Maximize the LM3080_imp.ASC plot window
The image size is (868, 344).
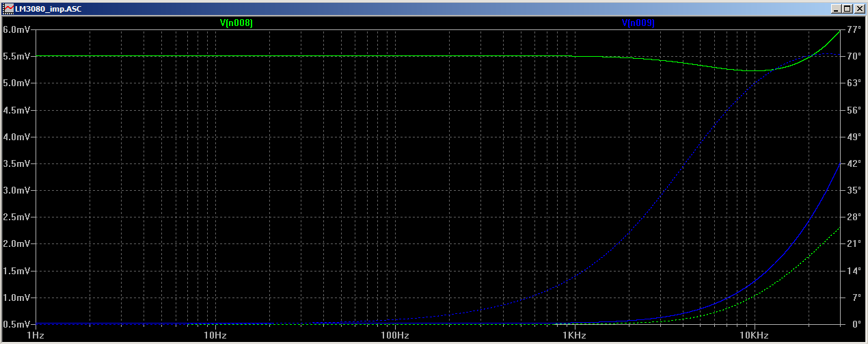(x=847, y=9)
